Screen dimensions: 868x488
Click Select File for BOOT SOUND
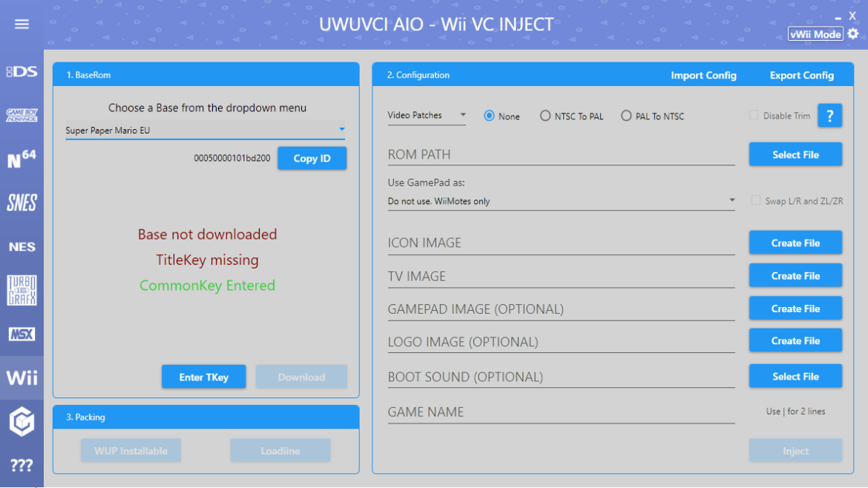[795, 376]
